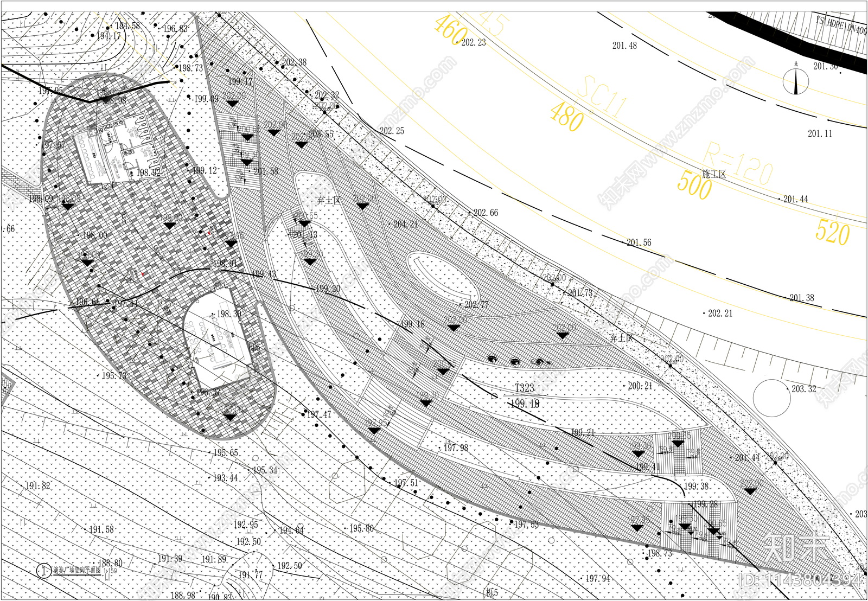Click elevation point 199.38
Viewport: 868px width, 601px height.
pyautogui.click(x=696, y=487)
